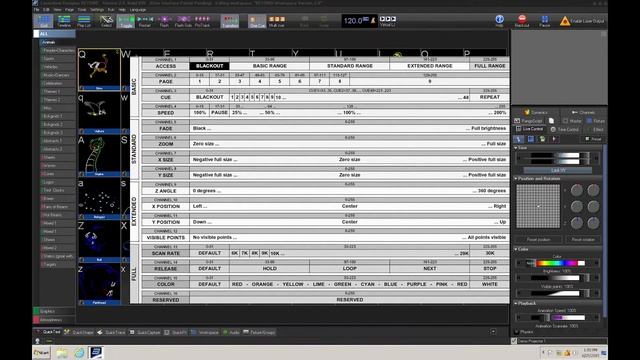Click the Reset button in Live Control
The image size is (640, 360).
[593, 139]
